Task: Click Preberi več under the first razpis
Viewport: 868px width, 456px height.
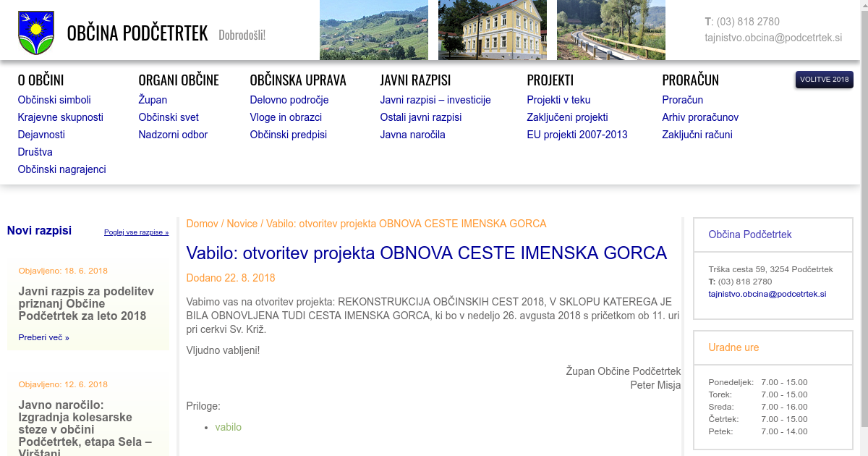Action: 43,337
